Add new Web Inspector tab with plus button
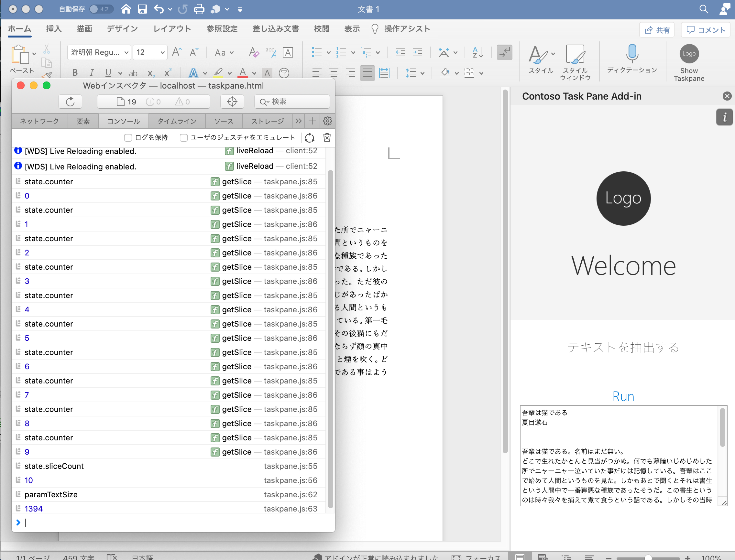 (312, 121)
